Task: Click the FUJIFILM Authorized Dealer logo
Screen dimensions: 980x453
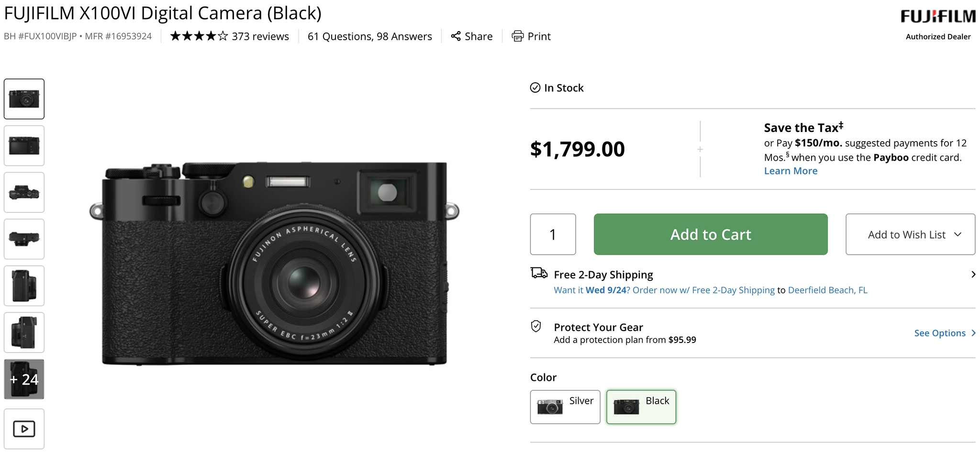Action: 938,23
